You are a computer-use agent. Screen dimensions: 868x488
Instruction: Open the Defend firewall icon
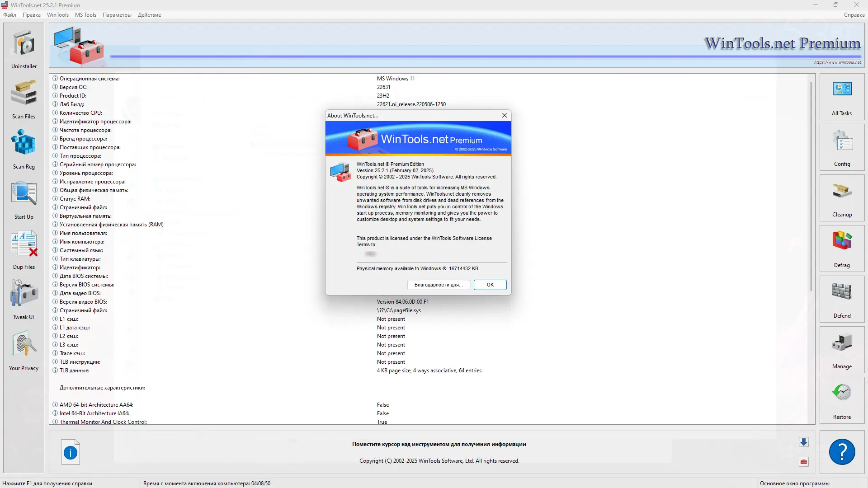point(842,292)
